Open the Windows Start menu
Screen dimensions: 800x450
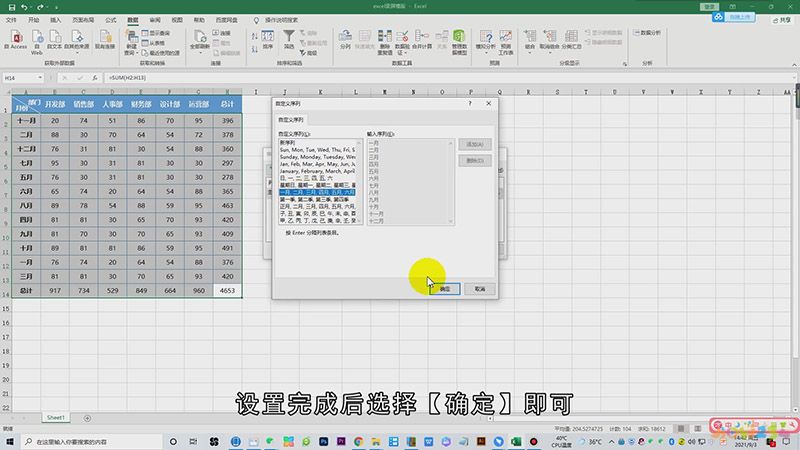coord(10,441)
